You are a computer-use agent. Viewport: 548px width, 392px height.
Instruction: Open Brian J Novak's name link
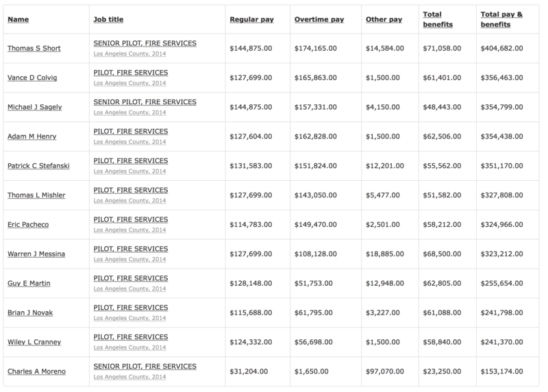tap(31, 313)
